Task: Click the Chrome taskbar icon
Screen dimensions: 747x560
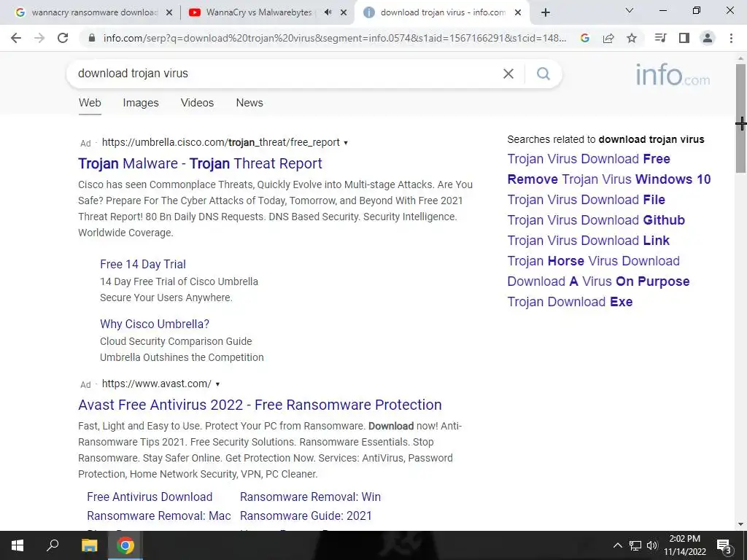Action: point(125,545)
